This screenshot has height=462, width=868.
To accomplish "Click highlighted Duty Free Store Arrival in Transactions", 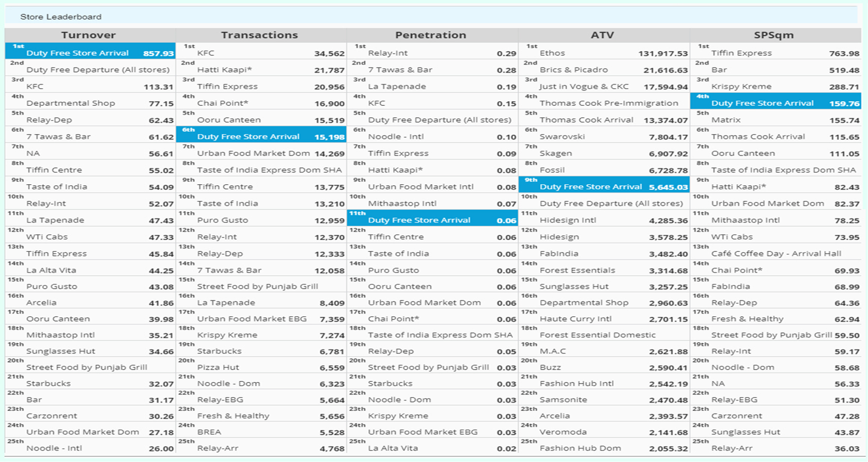I will point(249,137).
